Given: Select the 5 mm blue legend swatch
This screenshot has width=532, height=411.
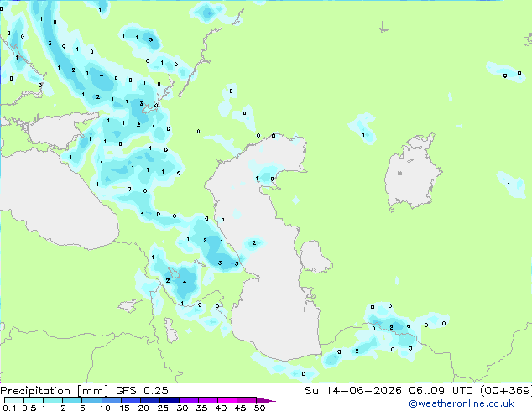Looking at the screenshot, I should [91, 400].
